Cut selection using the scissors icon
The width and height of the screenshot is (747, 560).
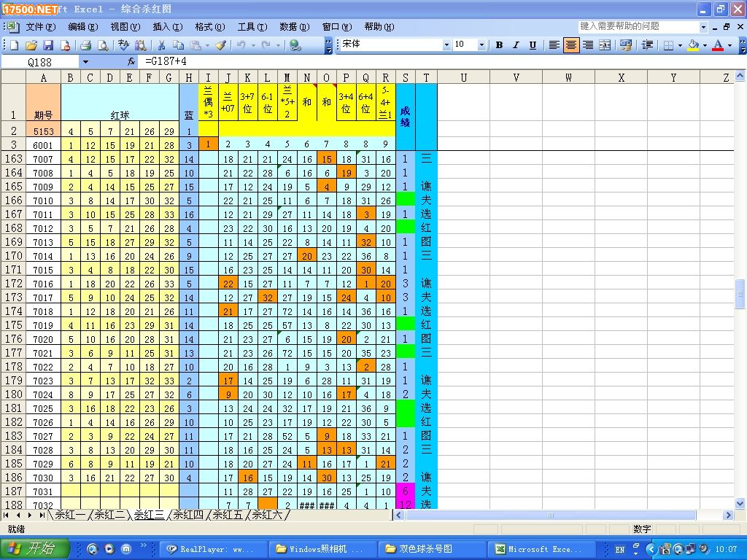pos(161,45)
